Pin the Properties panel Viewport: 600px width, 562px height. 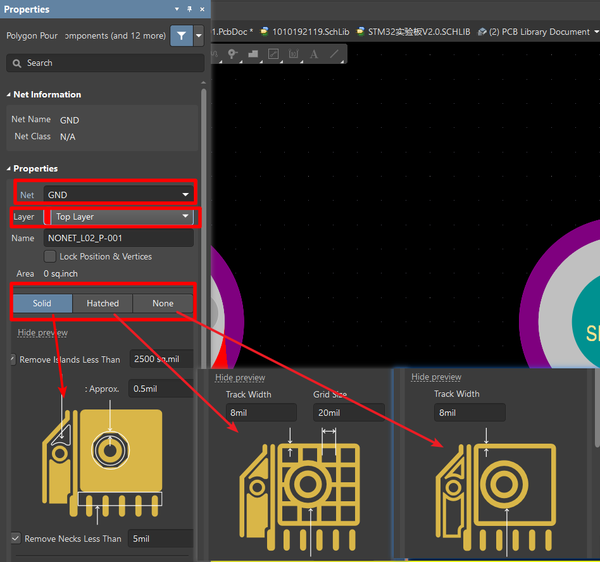click(x=189, y=9)
